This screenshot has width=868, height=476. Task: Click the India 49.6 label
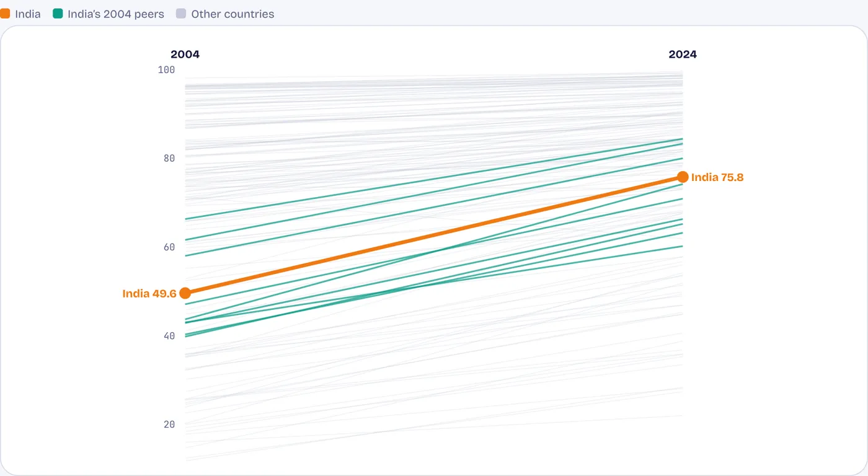click(x=149, y=294)
